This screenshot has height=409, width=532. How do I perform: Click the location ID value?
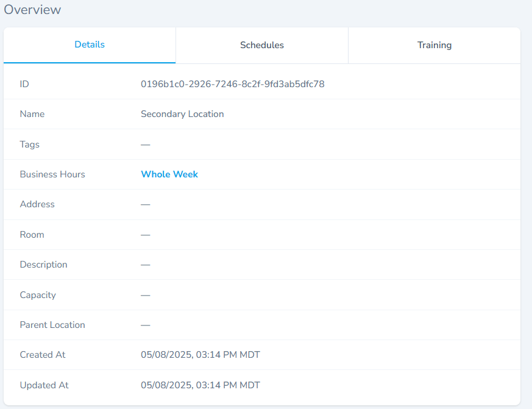pos(232,84)
